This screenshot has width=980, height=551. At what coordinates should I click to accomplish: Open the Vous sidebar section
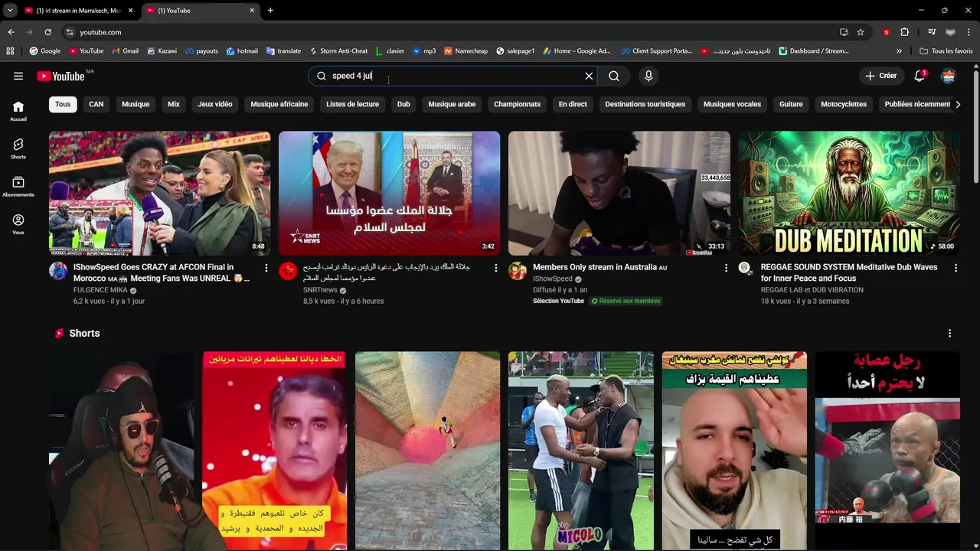coord(18,224)
